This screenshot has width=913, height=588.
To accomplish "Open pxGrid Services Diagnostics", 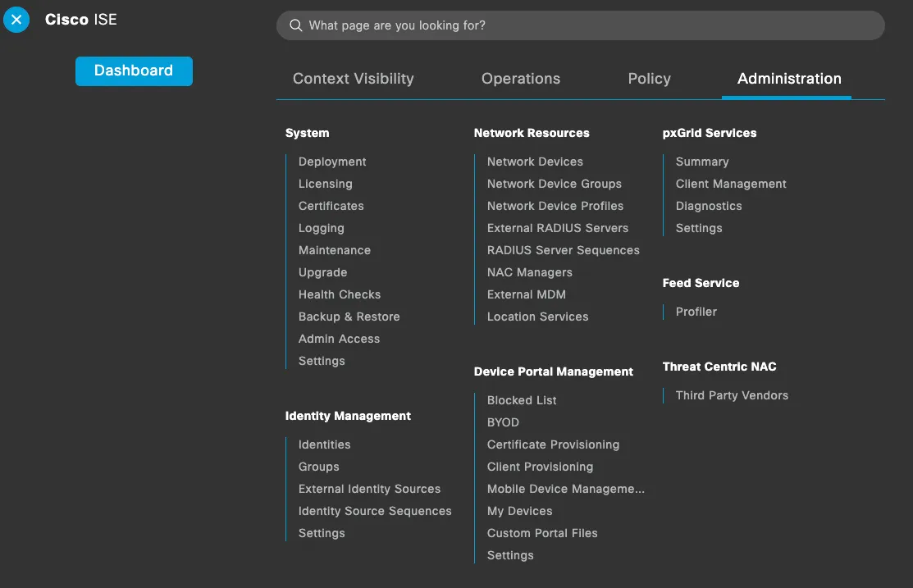I will 708,206.
